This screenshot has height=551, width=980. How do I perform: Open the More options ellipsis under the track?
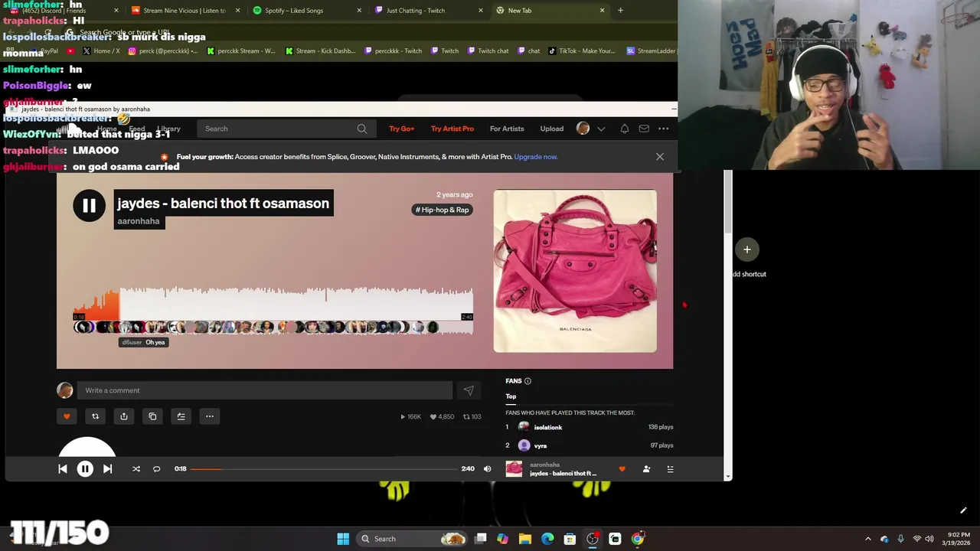tap(209, 416)
